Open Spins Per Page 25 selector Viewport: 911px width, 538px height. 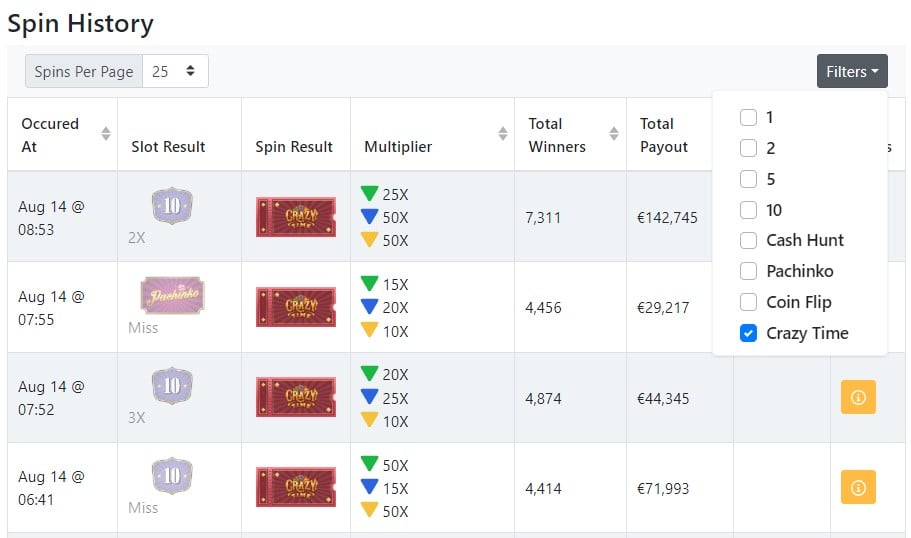pyautogui.click(x=175, y=71)
